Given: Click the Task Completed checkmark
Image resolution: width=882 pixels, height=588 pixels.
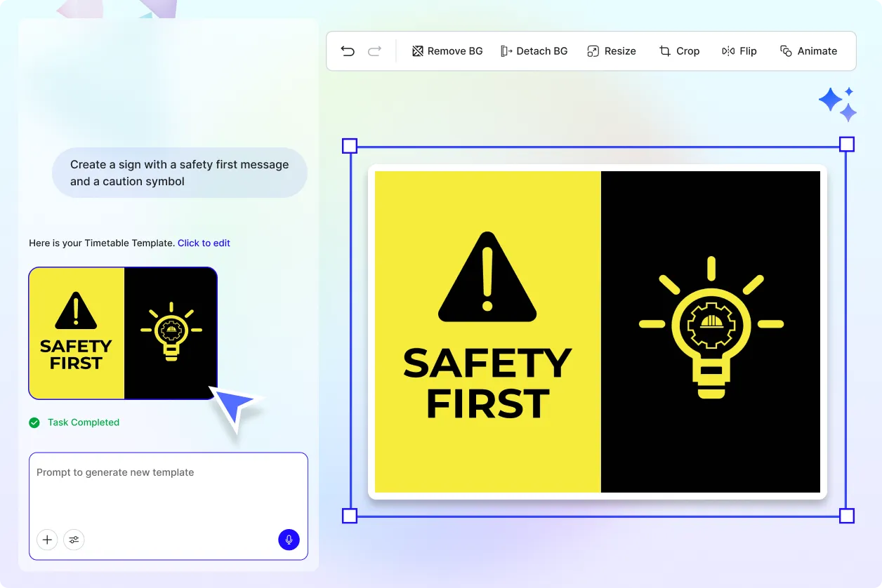Looking at the screenshot, I should coord(34,422).
